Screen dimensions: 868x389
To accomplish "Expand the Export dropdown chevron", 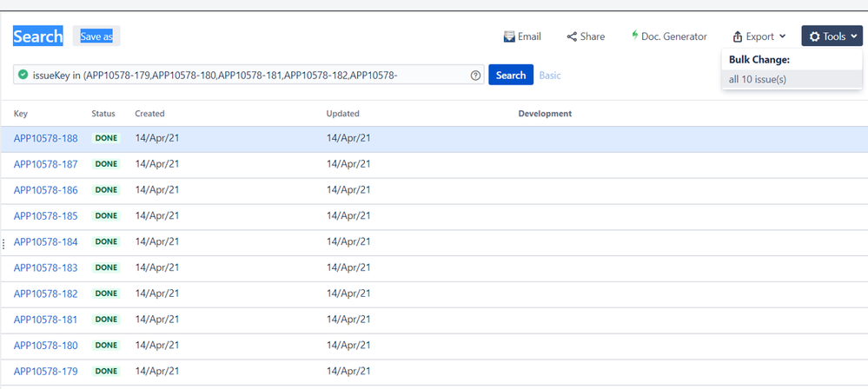I will pos(782,36).
